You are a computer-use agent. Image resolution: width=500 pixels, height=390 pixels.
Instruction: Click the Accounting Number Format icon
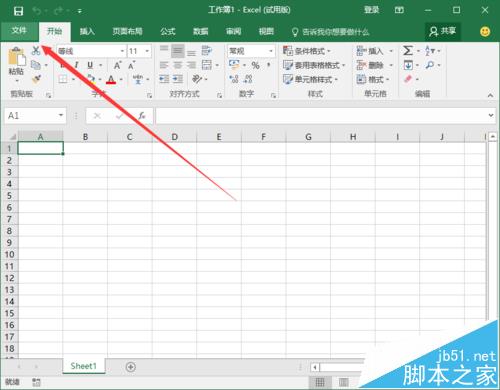234,65
